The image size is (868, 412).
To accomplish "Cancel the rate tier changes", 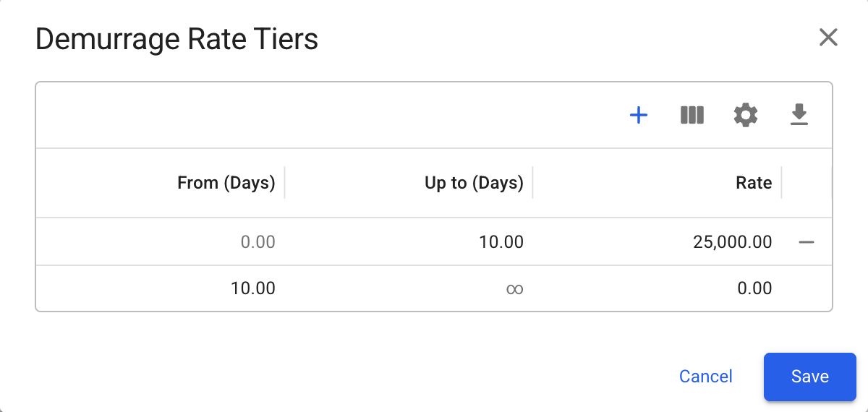I will tap(705, 377).
